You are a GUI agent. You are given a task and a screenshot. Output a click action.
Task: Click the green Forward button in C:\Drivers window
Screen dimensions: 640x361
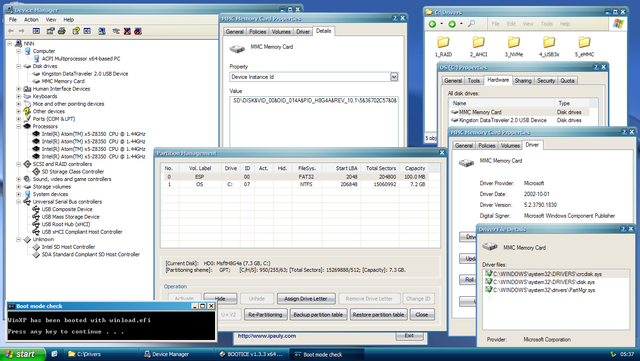click(x=452, y=24)
